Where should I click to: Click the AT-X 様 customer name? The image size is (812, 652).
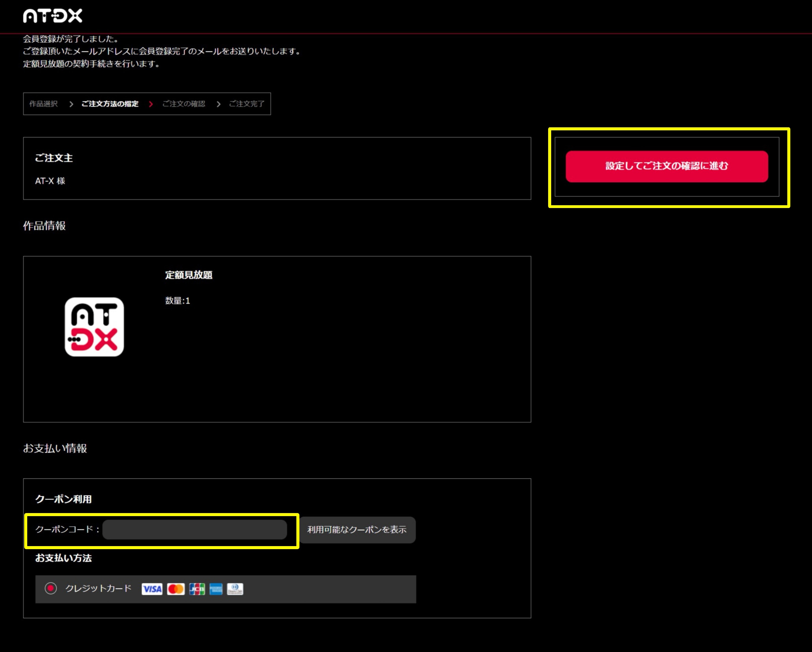click(x=50, y=181)
